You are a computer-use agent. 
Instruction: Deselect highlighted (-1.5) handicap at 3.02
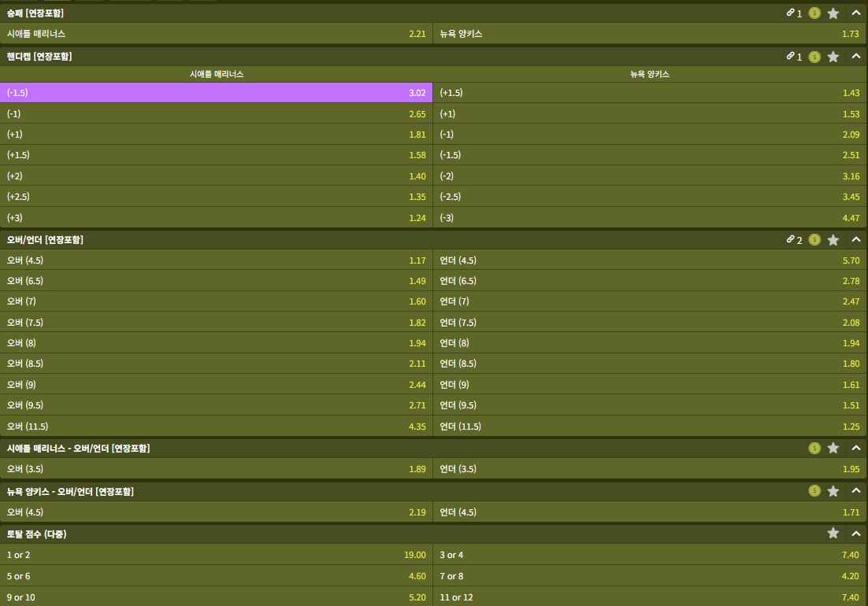click(x=216, y=93)
